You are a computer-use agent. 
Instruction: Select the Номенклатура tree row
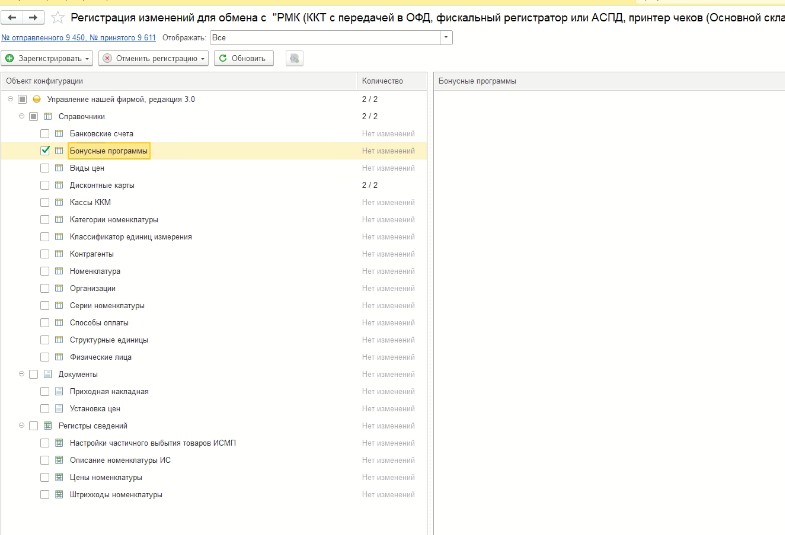click(x=95, y=271)
